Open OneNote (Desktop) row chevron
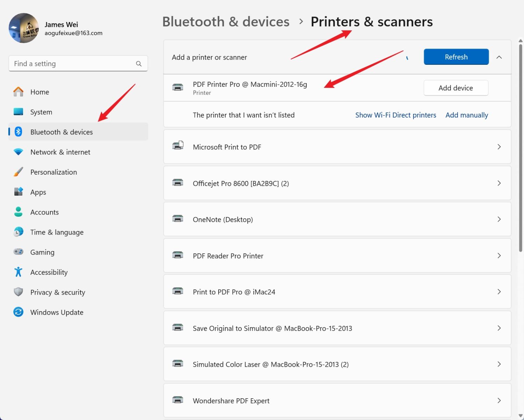 point(499,219)
